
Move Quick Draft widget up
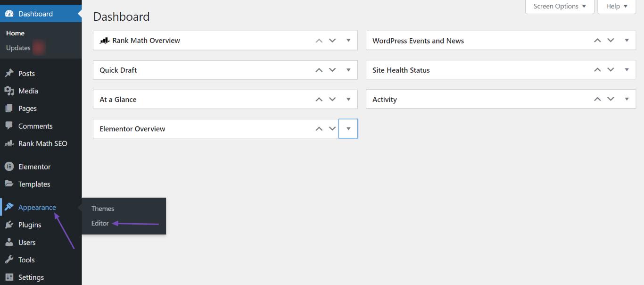pos(319,70)
